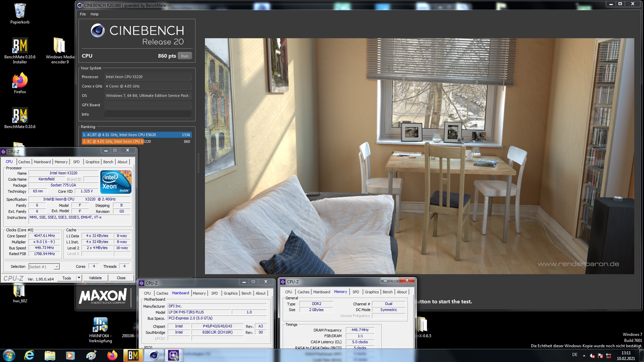Viewport: 644px width, 362px height.
Task: Click the disconnected network tray icon
Action: 608,356
